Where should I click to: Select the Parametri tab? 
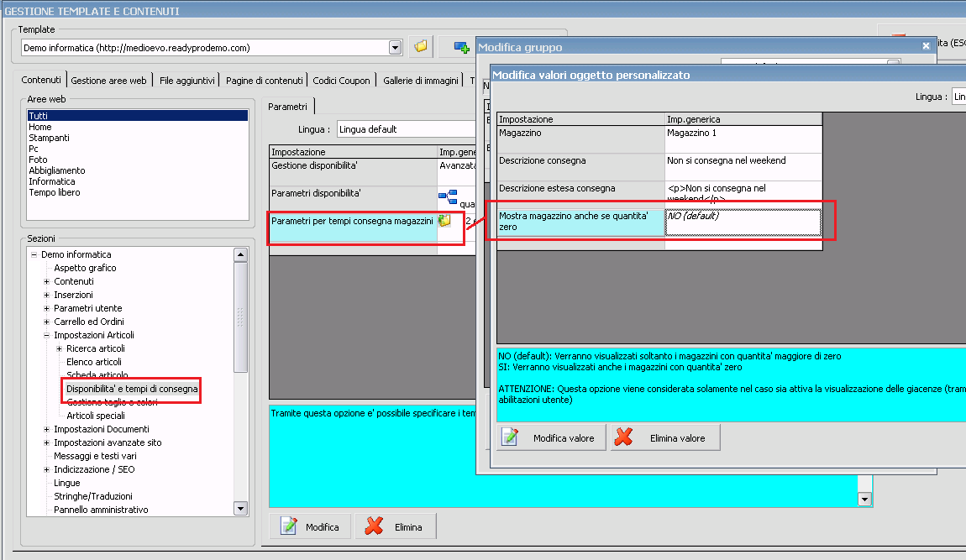tap(288, 107)
